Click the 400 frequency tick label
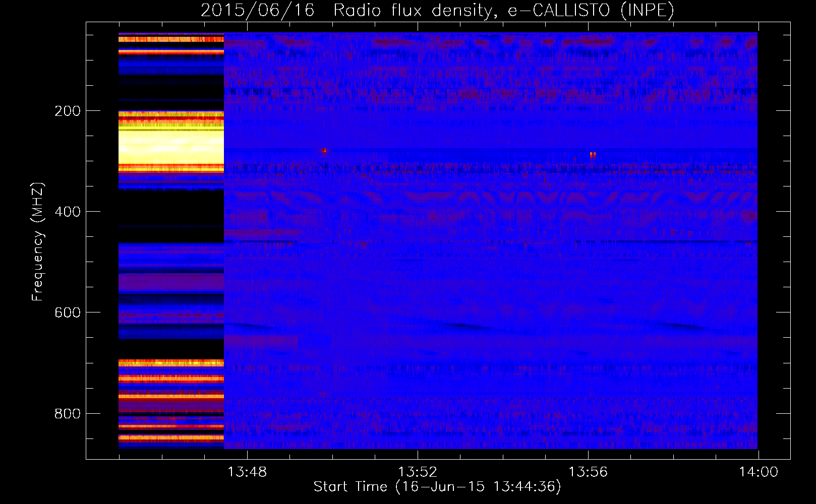This screenshot has width=816, height=504. pos(67,212)
